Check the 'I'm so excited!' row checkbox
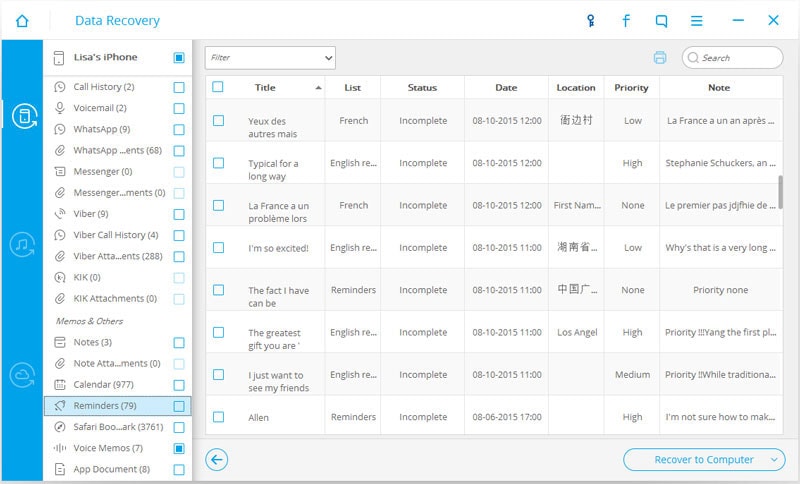This screenshot has width=800, height=484. tap(218, 247)
